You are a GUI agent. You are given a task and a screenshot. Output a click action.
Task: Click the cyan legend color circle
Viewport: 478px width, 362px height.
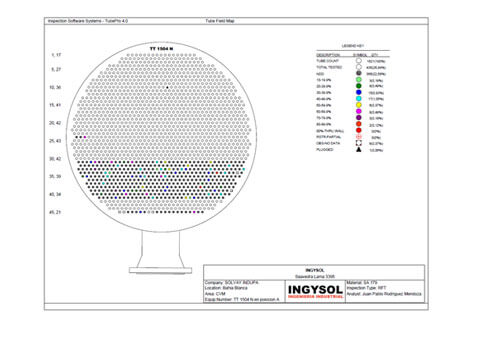click(359, 99)
